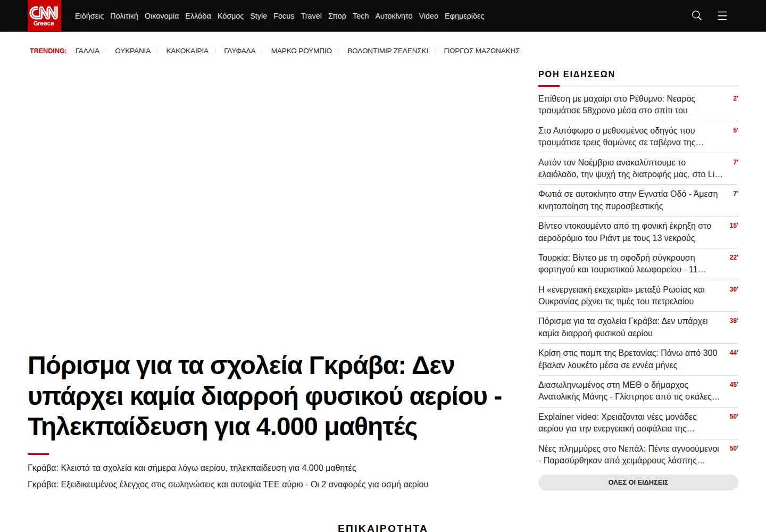Open trending topic ΟΥΚΡΑΝΙΑ
Image resolution: width=766 pixels, height=532 pixels.
(x=133, y=51)
